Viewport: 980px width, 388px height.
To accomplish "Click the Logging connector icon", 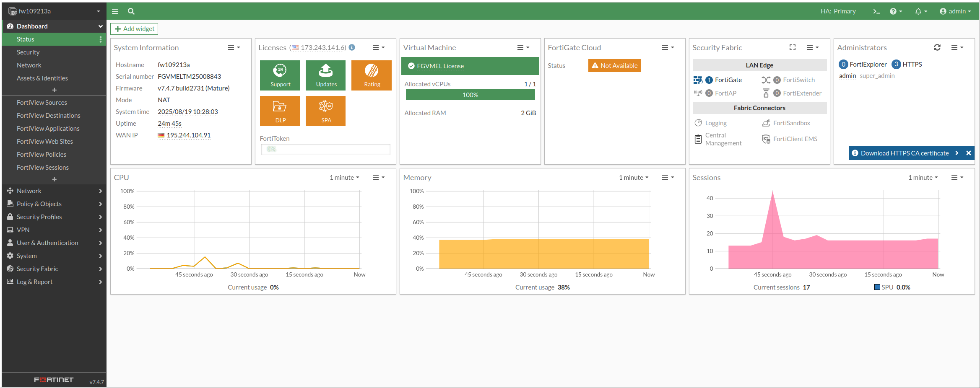I will click(x=698, y=123).
